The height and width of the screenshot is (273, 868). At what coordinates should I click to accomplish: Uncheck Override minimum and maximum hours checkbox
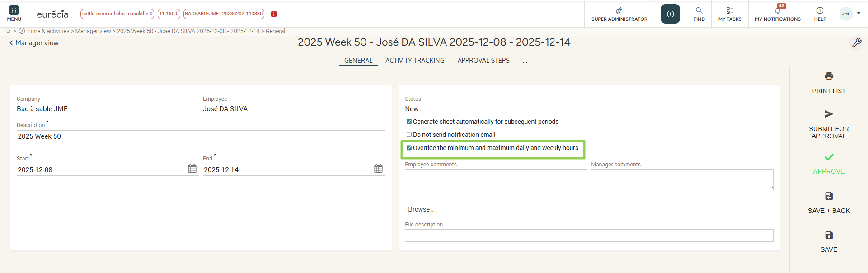pos(409,148)
